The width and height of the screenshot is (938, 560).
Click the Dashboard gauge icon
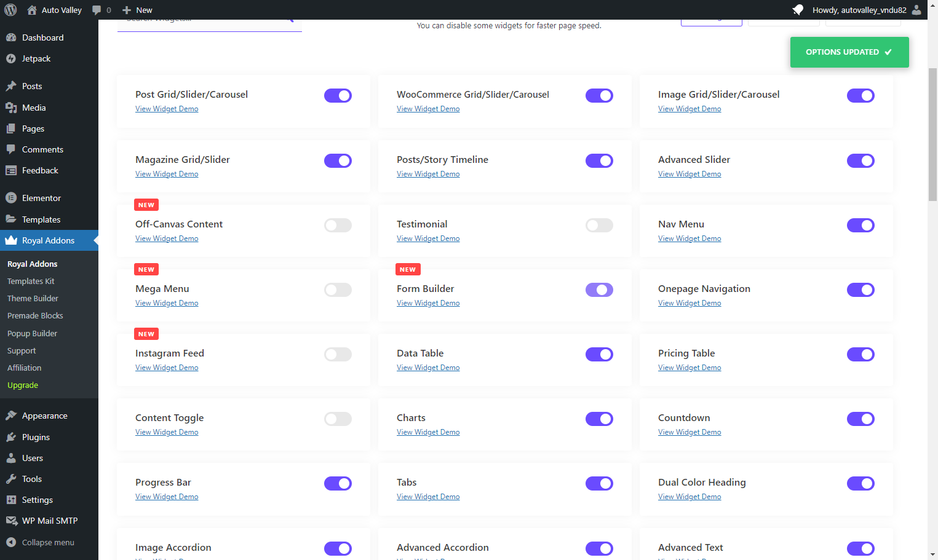click(11, 37)
